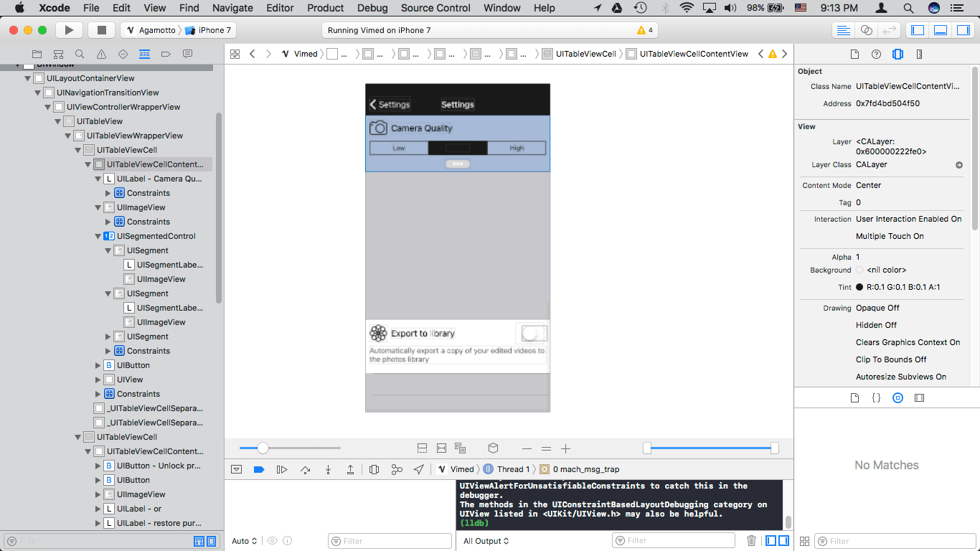Click the warning count badge showing 4

tap(645, 30)
